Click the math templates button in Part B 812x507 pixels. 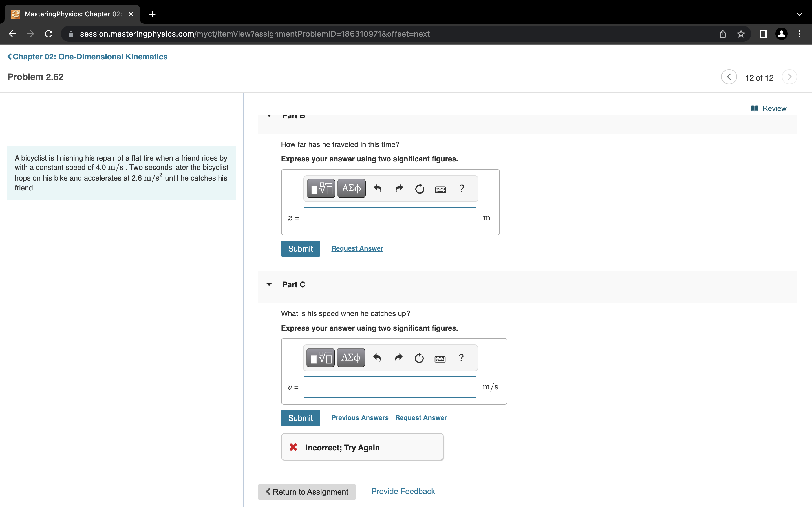pyautogui.click(x=321, y=188)
